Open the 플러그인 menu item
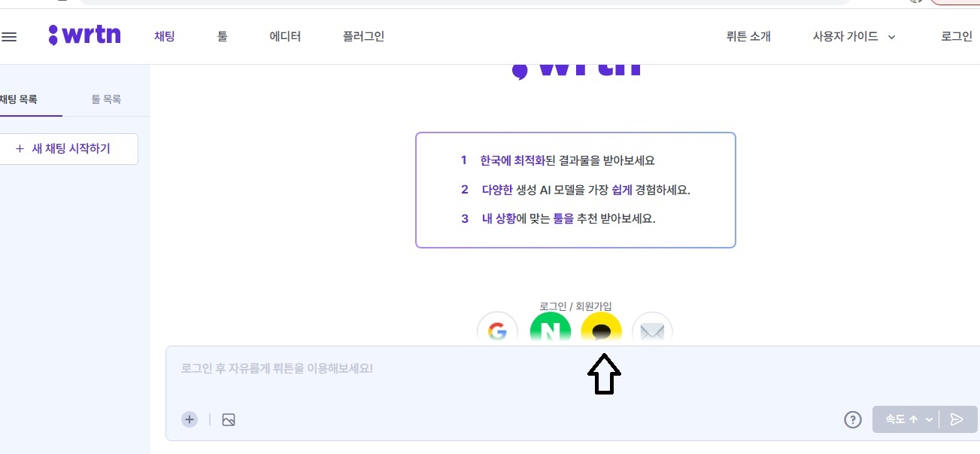The width and height of the screenshot is (980, 454). [363, 36]
